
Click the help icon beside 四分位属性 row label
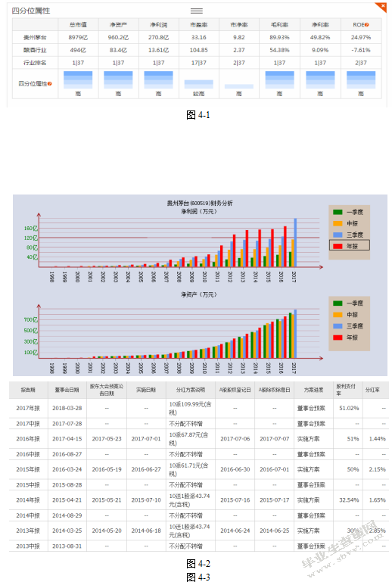click(50, 84)
